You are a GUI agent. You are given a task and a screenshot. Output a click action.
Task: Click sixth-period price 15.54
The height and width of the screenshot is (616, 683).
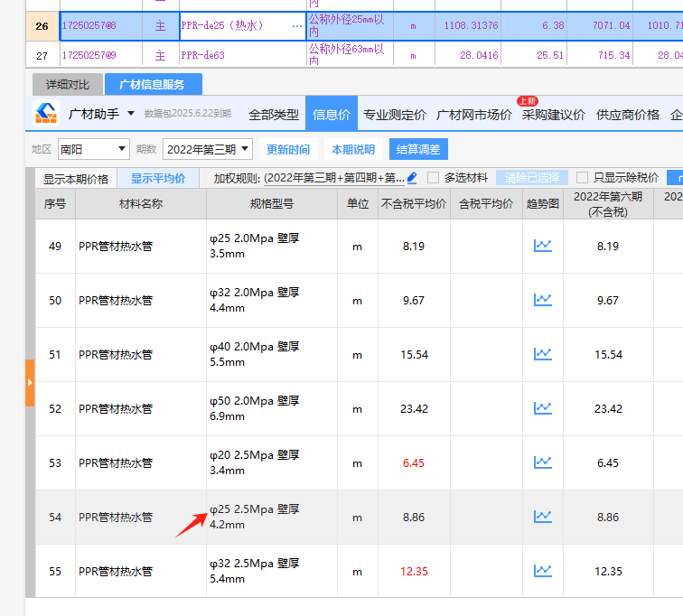pyautogui.click(x=608, y=355)
